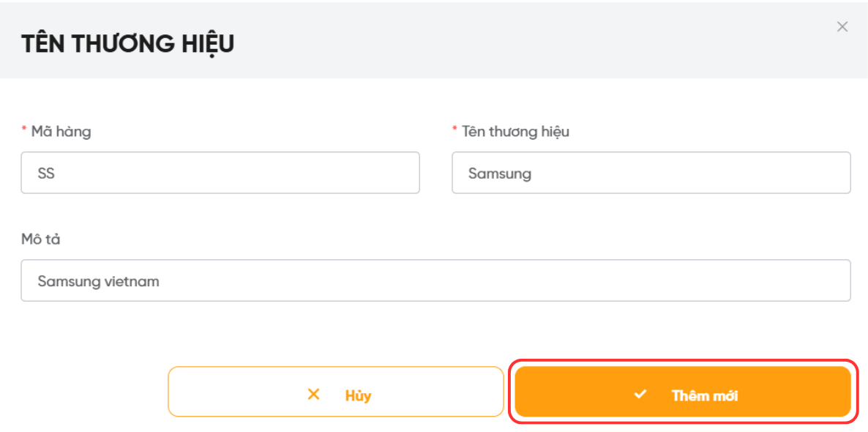
Task: Click the word Samsung in brand name field
Action: pyautogui.click(x=500, y=174)
